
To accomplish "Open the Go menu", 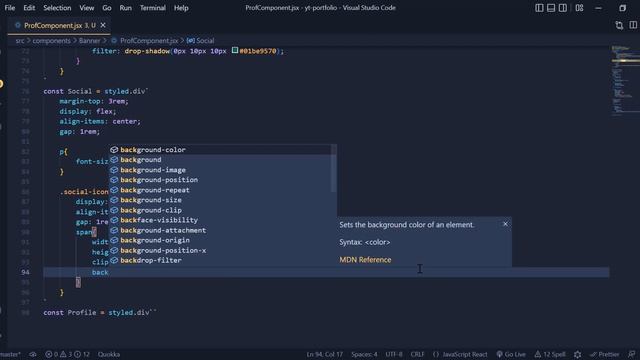I will 107,8.
